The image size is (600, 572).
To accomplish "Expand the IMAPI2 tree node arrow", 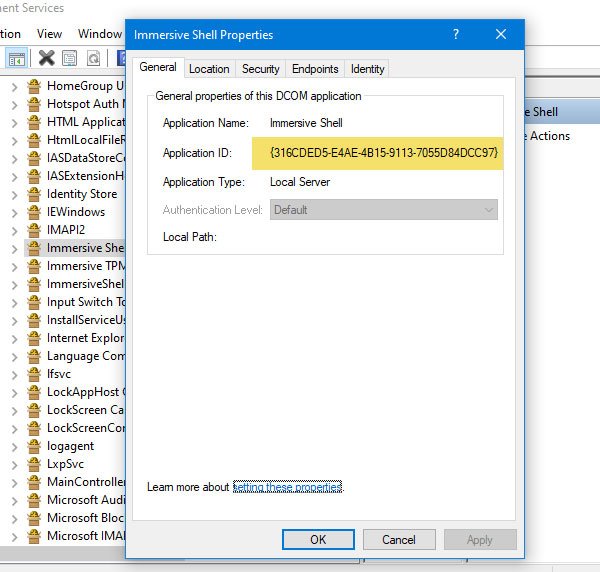I will tap(15, 231).
